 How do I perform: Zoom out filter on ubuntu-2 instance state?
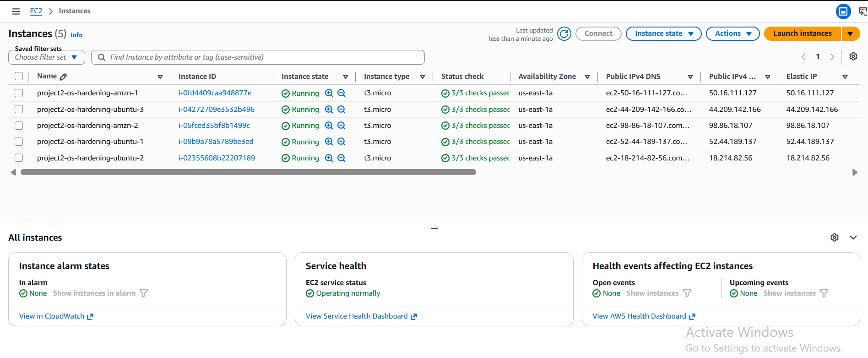tap(342, 158)
